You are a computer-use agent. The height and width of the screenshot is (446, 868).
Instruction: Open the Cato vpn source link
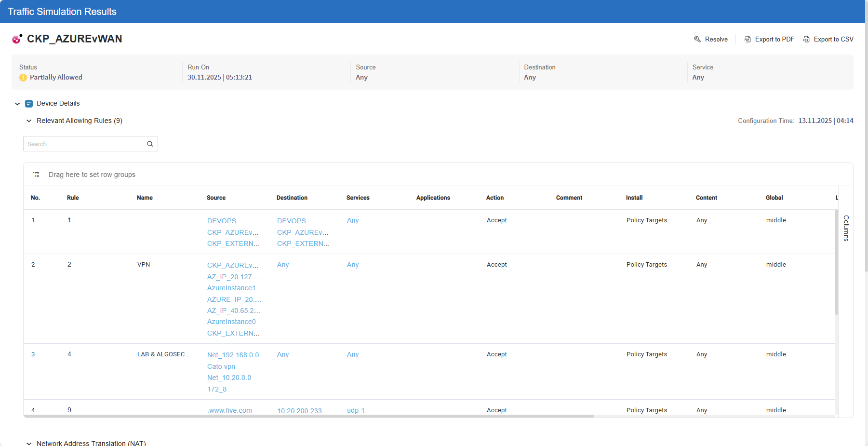click(x=221, y=366)
